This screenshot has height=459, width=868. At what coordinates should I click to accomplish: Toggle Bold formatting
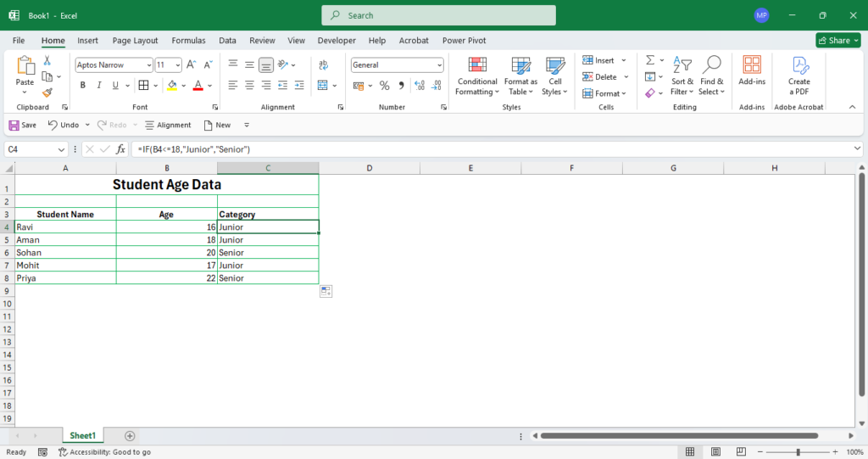click(x=82, y=86)
